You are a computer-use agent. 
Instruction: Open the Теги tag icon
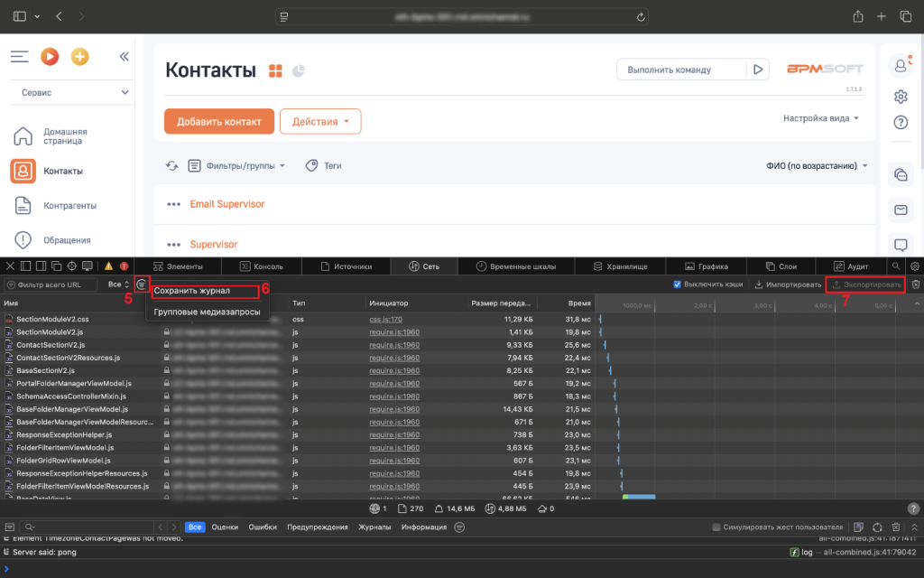312,166
